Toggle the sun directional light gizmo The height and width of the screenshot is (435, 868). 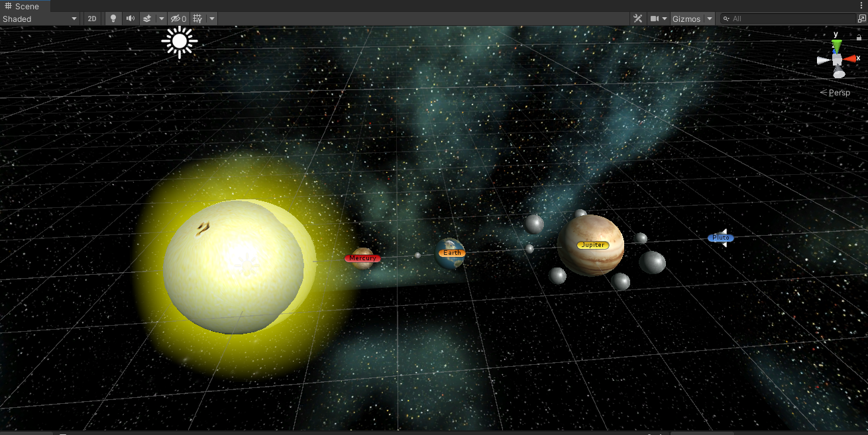(178, 42)
